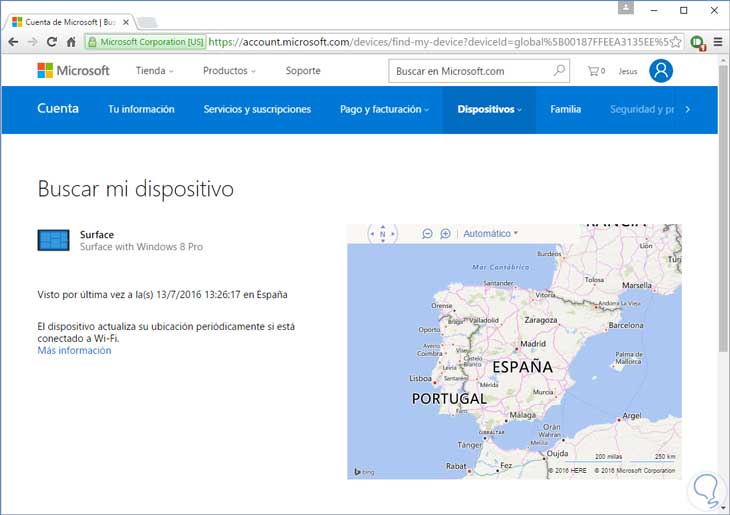Image resolution: width=730 pixels, height=515 pixels.
Task: Click the last seen date text line
Action: click(x=162, y=295)
